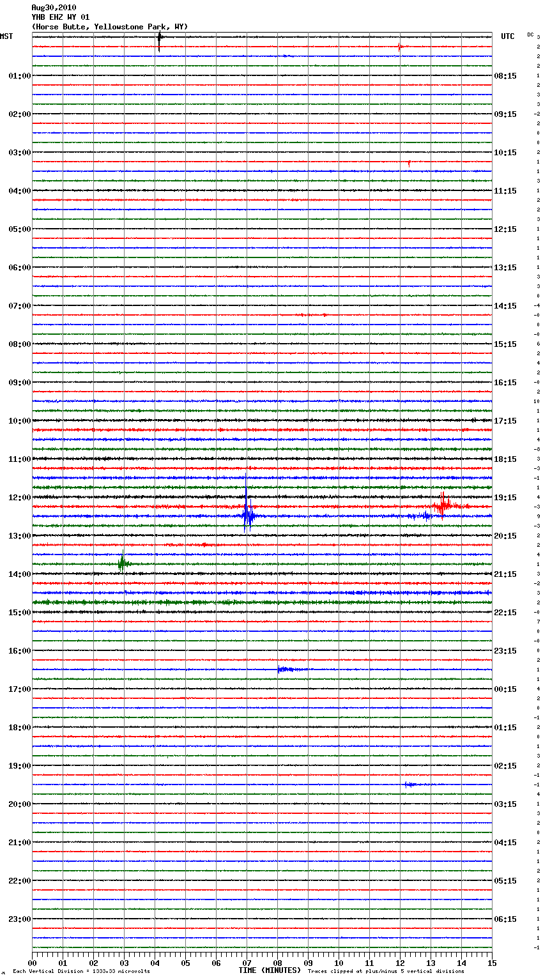Select the 08:00 MST time label
Image resolution: width=543 pixels, height=980 pixels.
[x=20, y=344]
